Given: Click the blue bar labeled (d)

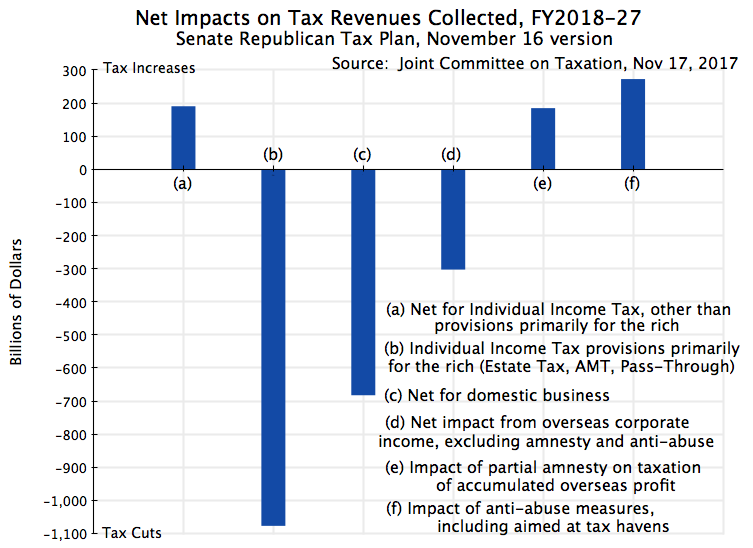Looking at the screenshot, I should coord(453,219).
